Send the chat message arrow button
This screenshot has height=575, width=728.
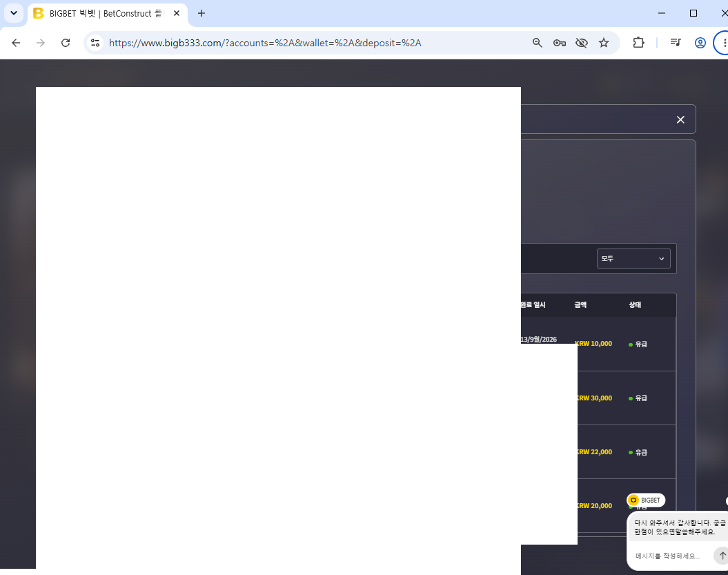coord(722,556)
